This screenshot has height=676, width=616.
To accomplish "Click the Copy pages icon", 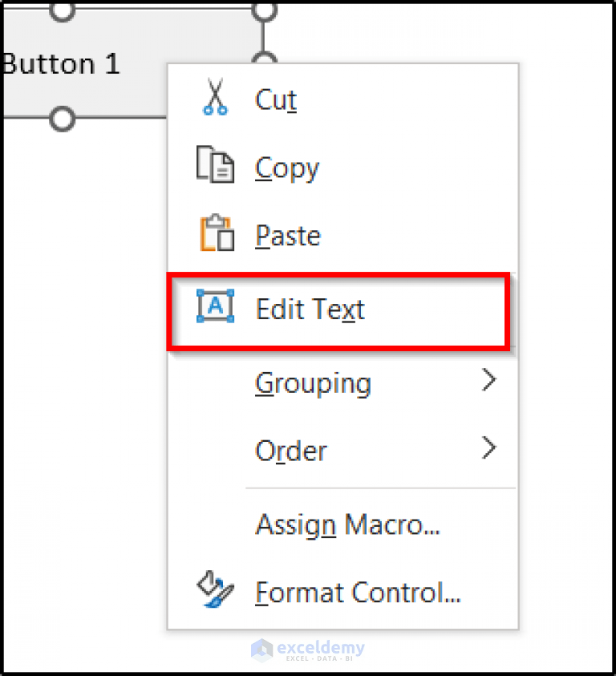I will [x=213, y=164].
